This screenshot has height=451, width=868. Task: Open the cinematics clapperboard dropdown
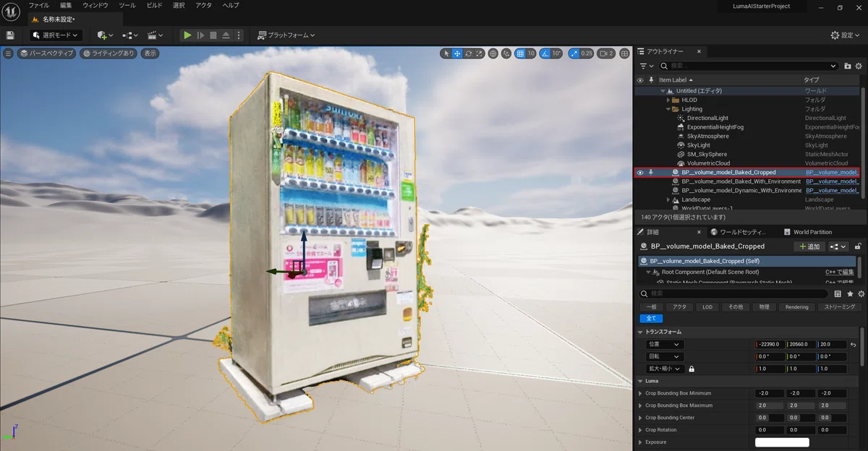tap(155, 35)
